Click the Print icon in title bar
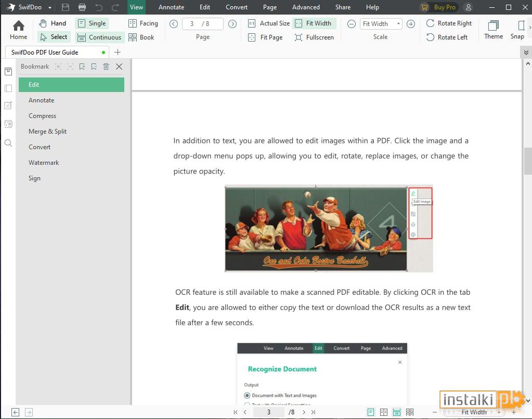Screen dimensions: 532x419 [82, 7]
